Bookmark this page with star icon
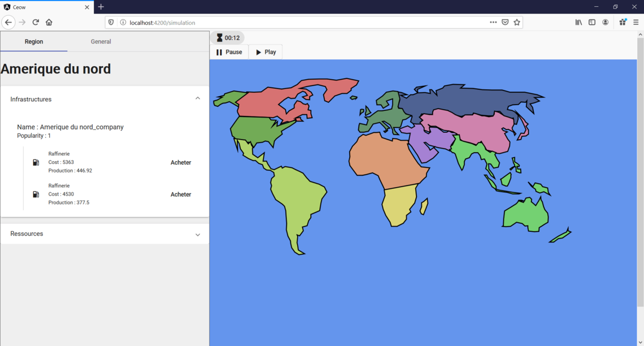This screenshot has width=644, height=346. tap(517, 23)
